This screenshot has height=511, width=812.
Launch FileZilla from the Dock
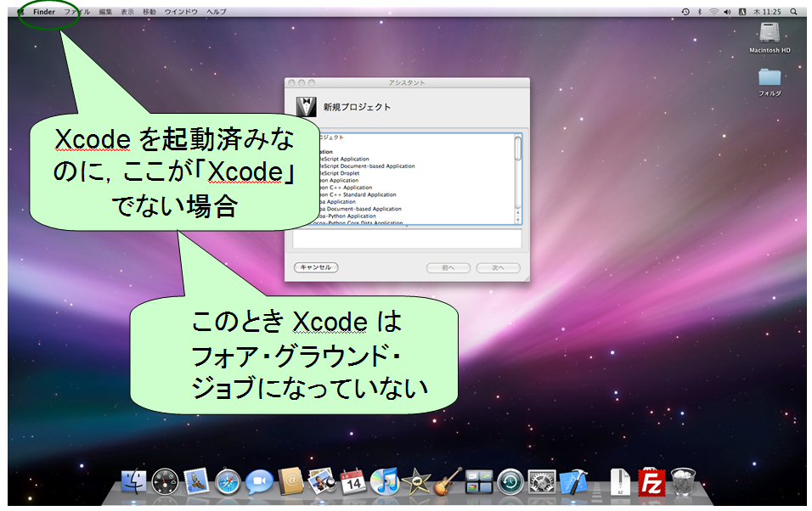(651, 482)
